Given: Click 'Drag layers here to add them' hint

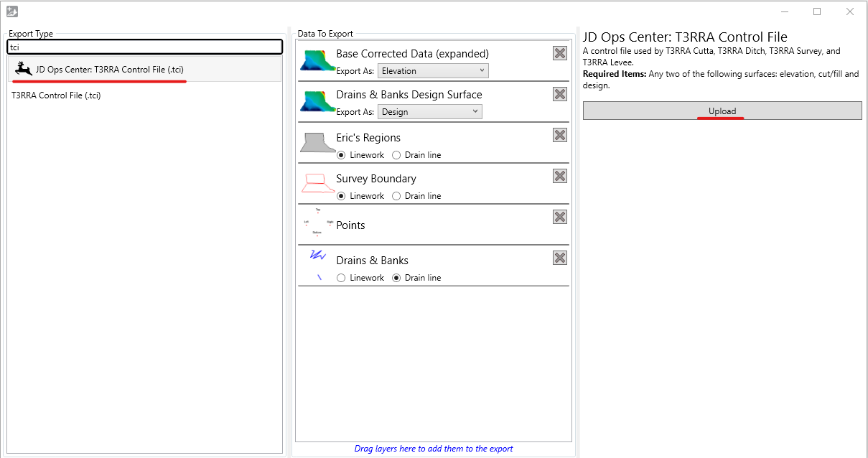Looking at the screenshot, I should click(x=434, y=449).
